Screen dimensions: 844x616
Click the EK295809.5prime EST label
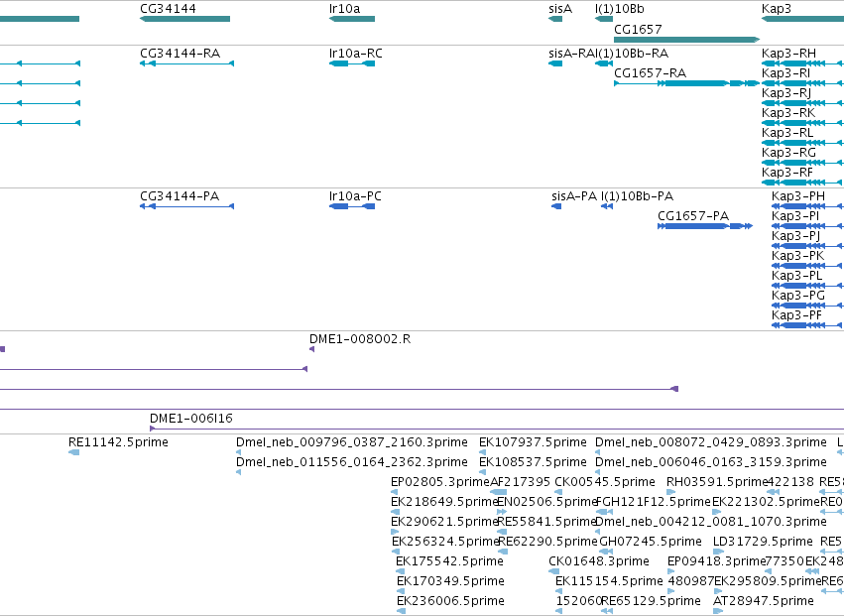(x=768, y=581)
